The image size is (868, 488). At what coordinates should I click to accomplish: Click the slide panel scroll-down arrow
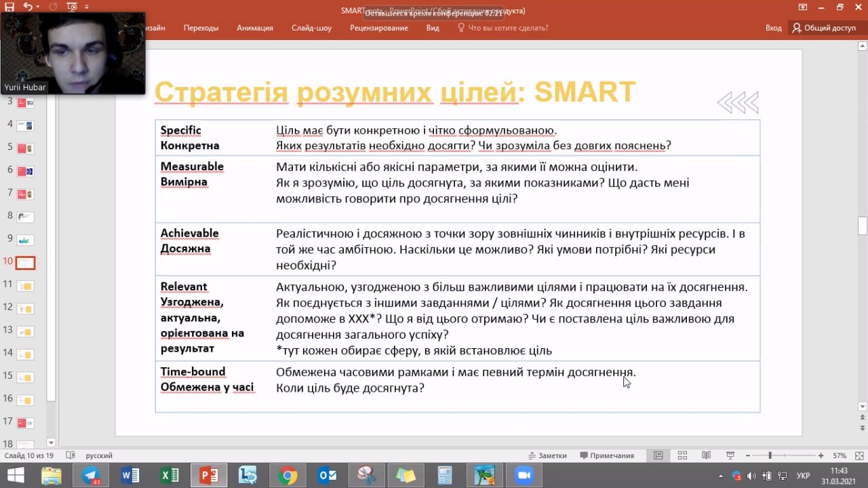(x=51, y=443)
